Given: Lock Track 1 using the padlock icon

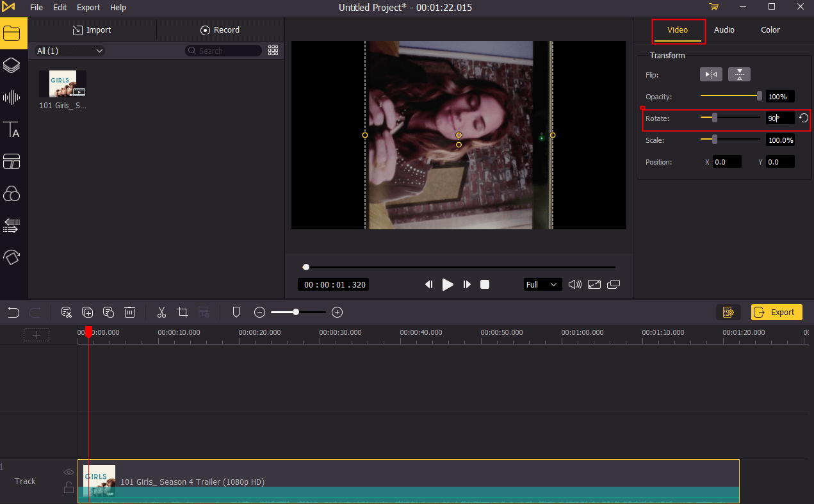Looking at the screenshot, I should (x=68, y=488).
